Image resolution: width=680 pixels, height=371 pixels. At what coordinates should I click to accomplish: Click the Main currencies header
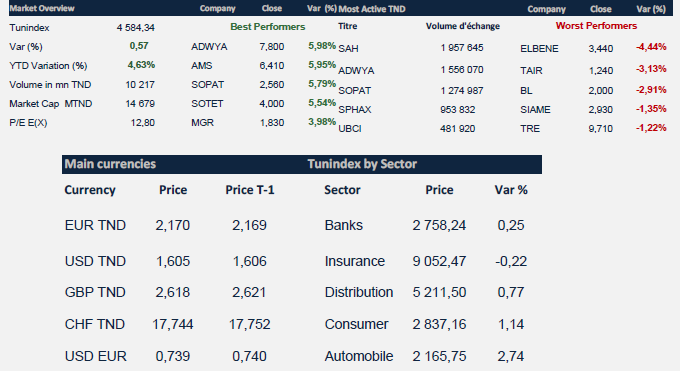[x=110, y=164]
